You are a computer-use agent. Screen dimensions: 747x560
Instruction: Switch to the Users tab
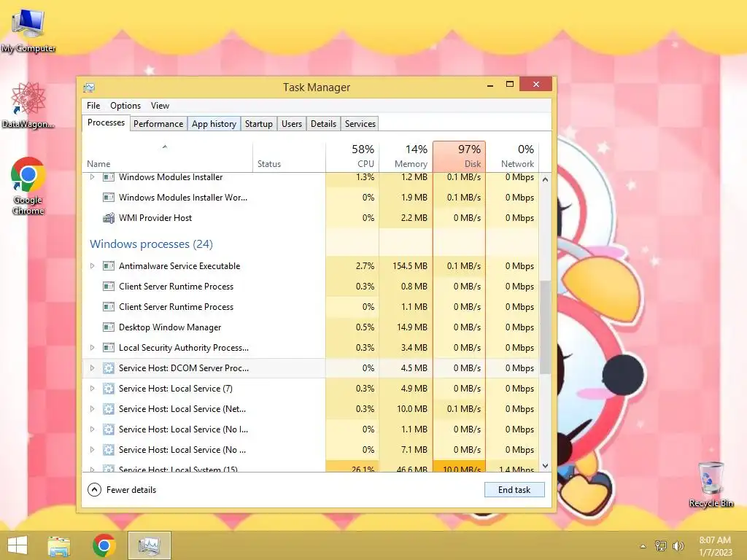point(292,124)
